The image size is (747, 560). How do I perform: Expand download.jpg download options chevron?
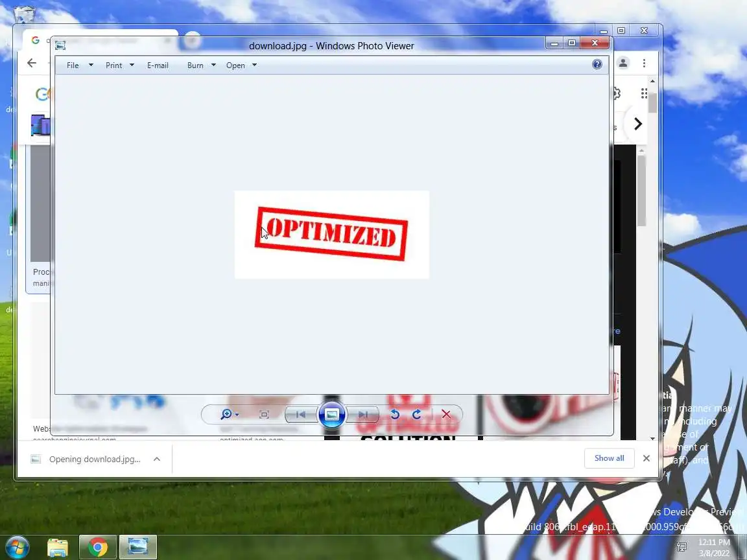(x=157, y=459)
